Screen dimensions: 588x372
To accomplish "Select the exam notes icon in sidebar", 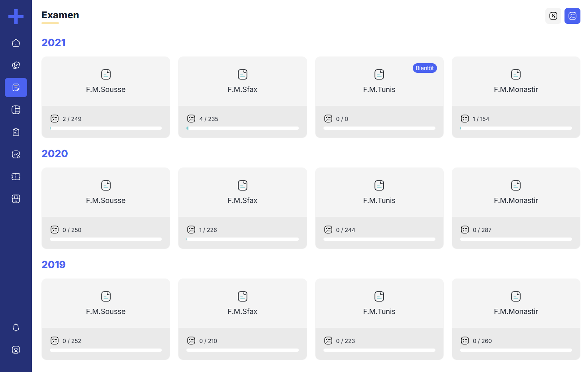I will point(16,88).
